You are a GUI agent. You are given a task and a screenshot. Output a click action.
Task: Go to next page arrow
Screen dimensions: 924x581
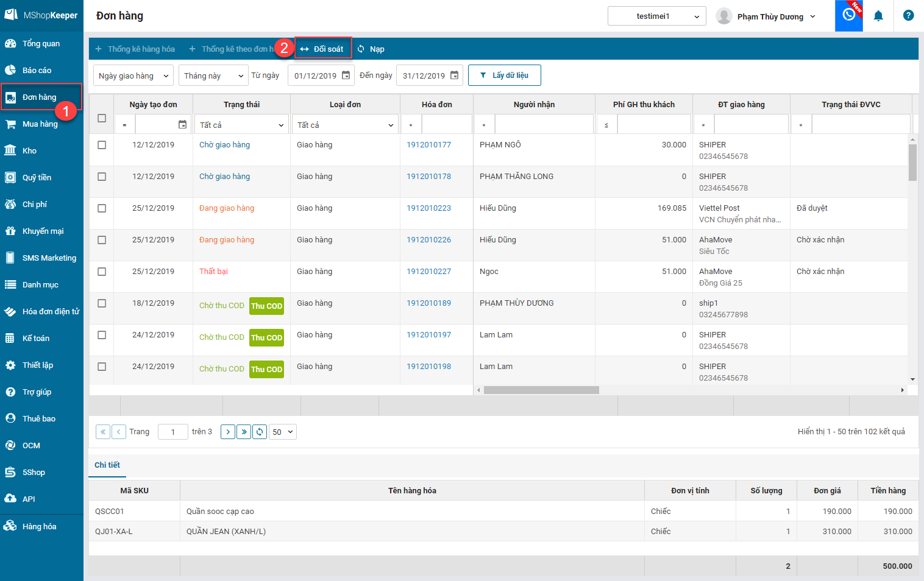click(228, 432)
